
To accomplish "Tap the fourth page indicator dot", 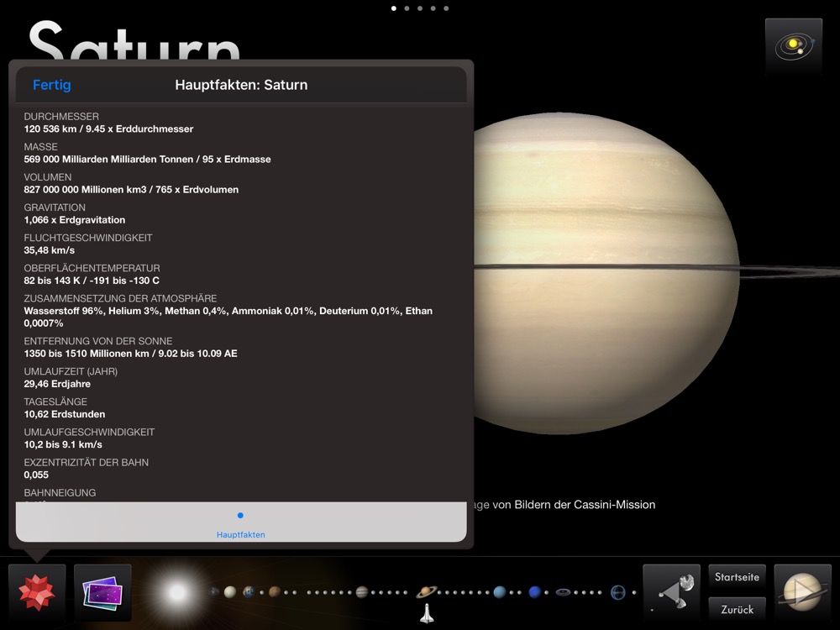I will tap(433, 8).
